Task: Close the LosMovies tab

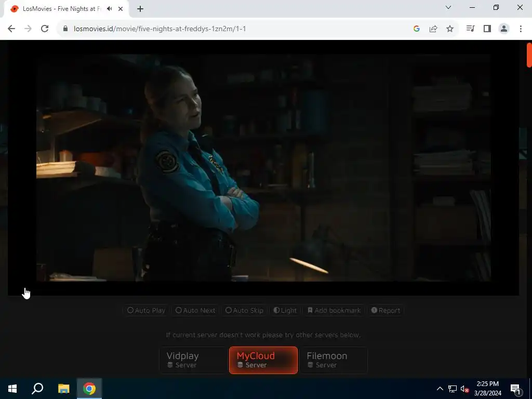Action: 121,9
